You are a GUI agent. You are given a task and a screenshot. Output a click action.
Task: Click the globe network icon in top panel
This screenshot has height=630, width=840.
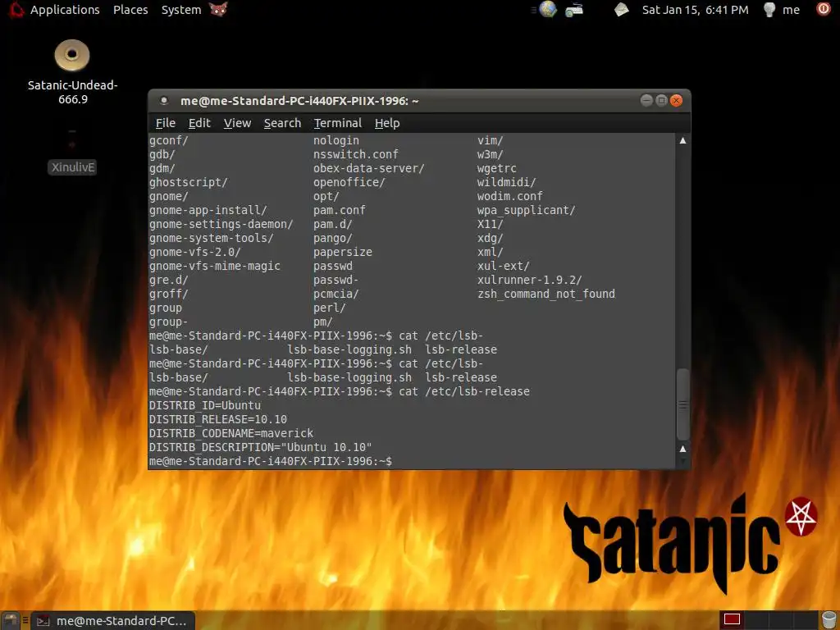point(547,9)
